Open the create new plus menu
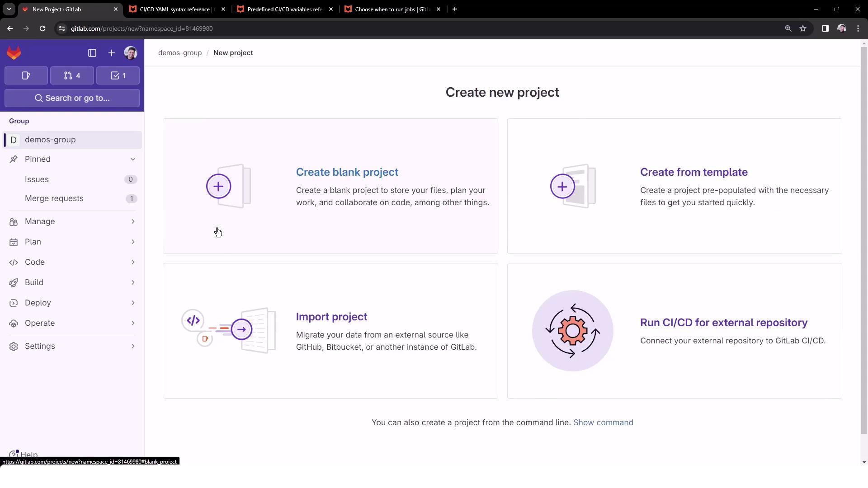This screenshot has height=488, width=868. coord(112,53)
